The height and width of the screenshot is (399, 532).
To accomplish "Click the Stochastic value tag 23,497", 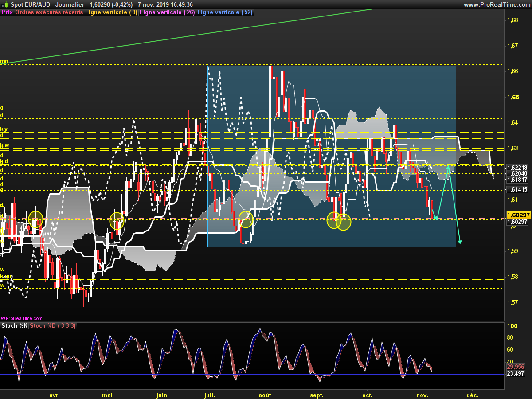I will (x=516, y=374).
